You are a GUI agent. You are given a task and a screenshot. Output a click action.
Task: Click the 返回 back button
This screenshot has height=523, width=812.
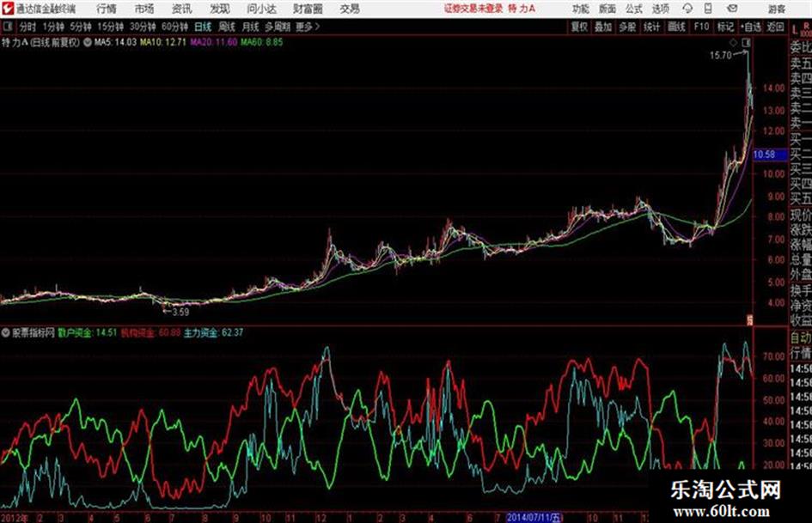click(x=775, y=27)
